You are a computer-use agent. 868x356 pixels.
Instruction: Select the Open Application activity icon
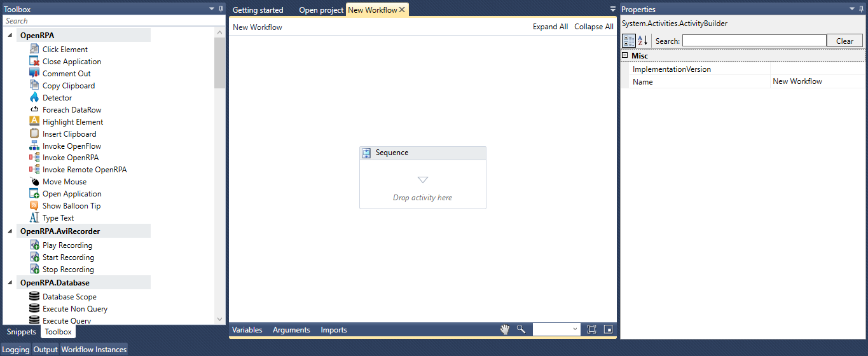point(34,194)
